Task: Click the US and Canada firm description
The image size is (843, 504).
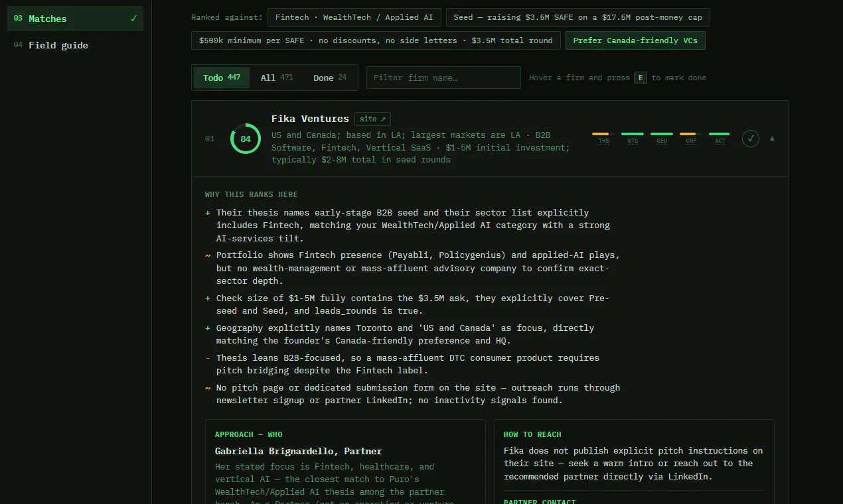Action: pyautogui.click(x=421, y=147)
